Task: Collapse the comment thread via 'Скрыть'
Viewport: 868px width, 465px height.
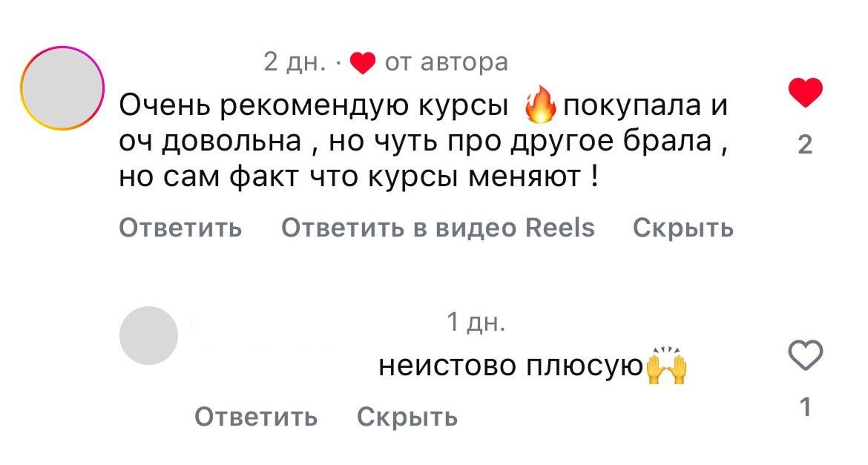Action: (x=681, y=228)
